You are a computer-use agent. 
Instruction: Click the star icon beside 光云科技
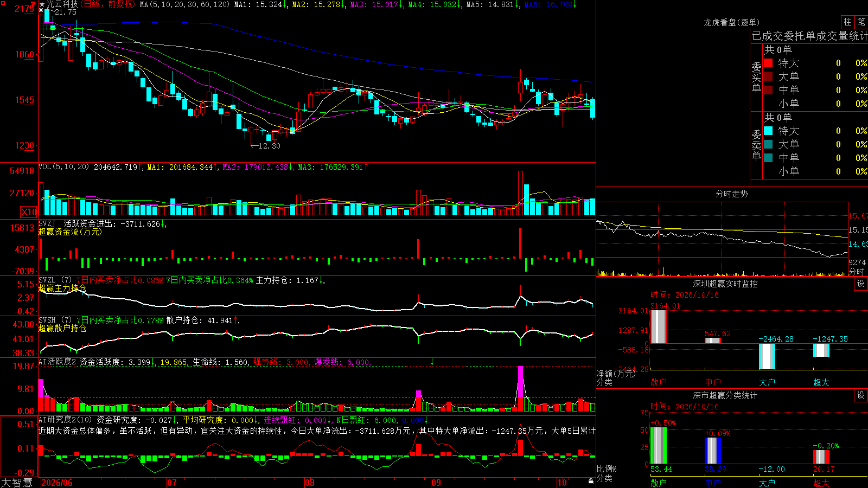[42, 4]
